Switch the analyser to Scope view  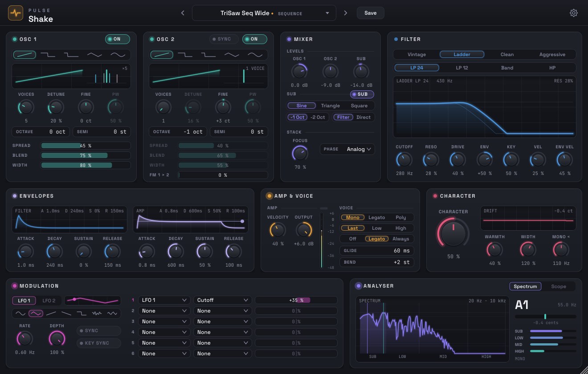click(559, 287)
